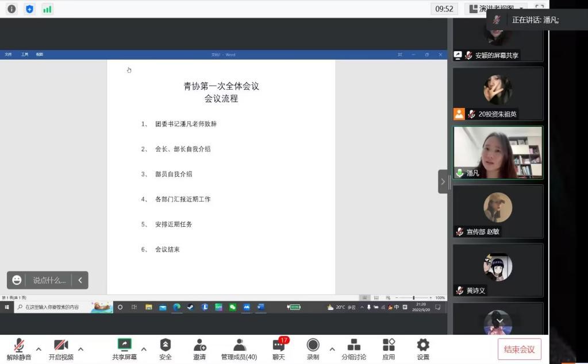The image size is (588, 364).
Task: Open meeting Settings (设置) gear
Action: (x=423, y=348)
